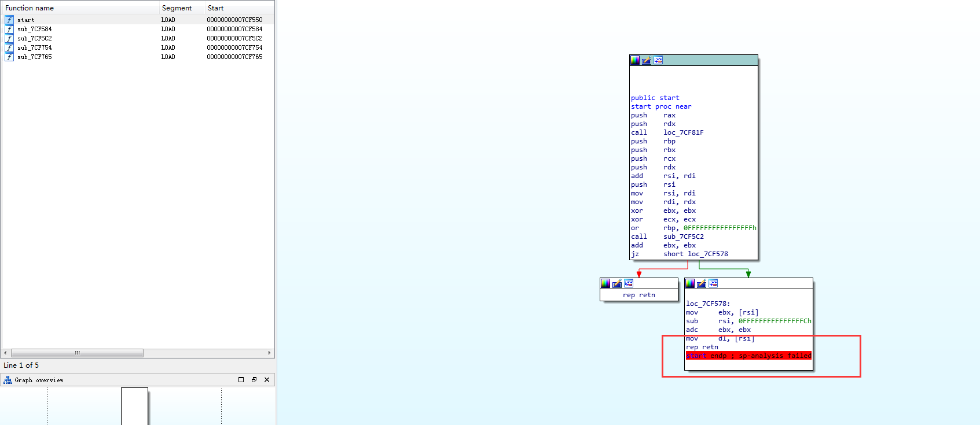Select the start function row
Screen dimensions: 980x425
coord(138,20)
